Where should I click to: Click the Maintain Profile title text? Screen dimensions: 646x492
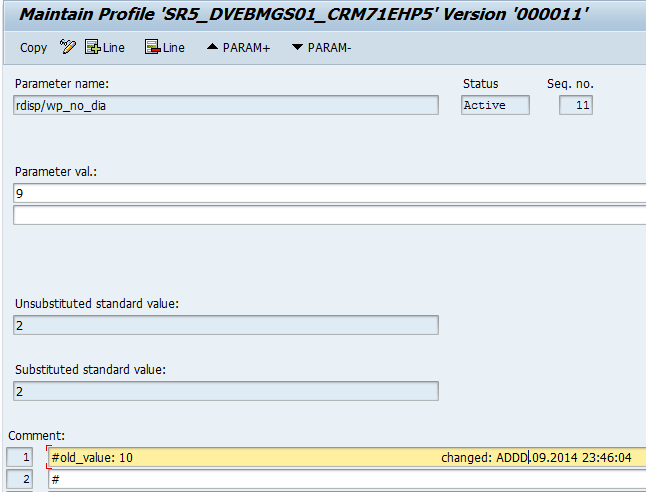pos(303,14)
